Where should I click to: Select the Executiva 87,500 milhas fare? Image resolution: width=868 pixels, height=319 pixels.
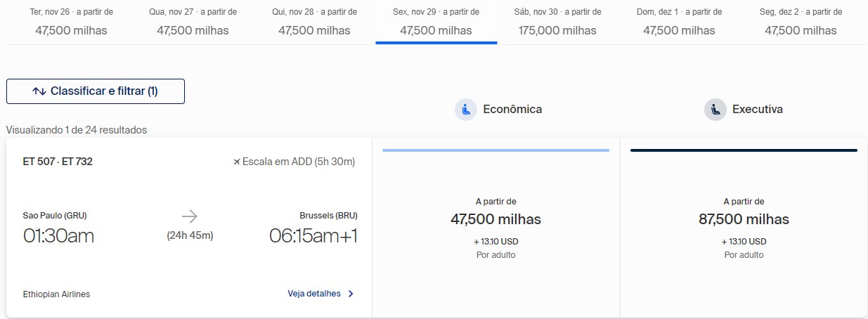[744, 227]
